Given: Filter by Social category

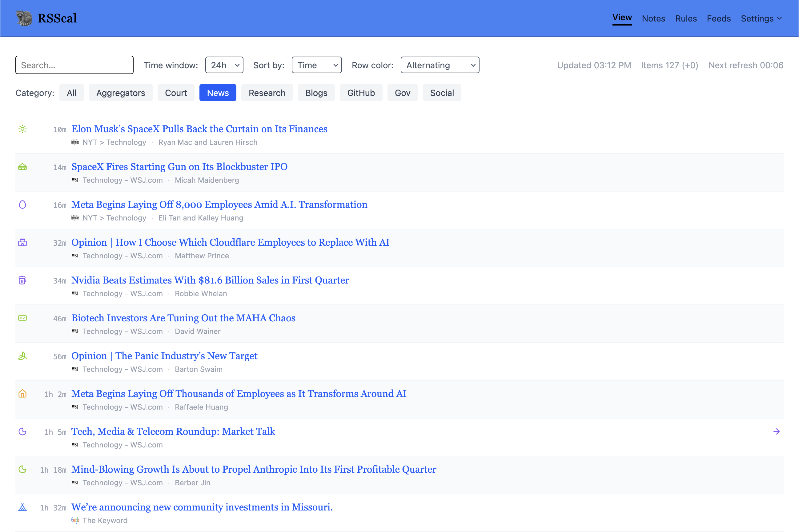Looking at the screenshot, I should click(x=442, y=93).
